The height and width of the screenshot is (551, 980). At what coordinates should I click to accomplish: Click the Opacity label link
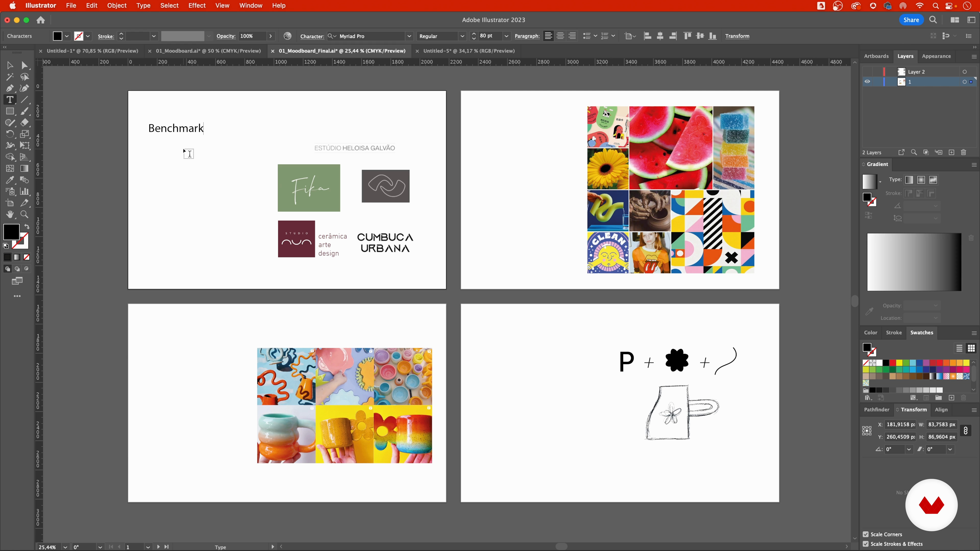[x=226, y=36]
